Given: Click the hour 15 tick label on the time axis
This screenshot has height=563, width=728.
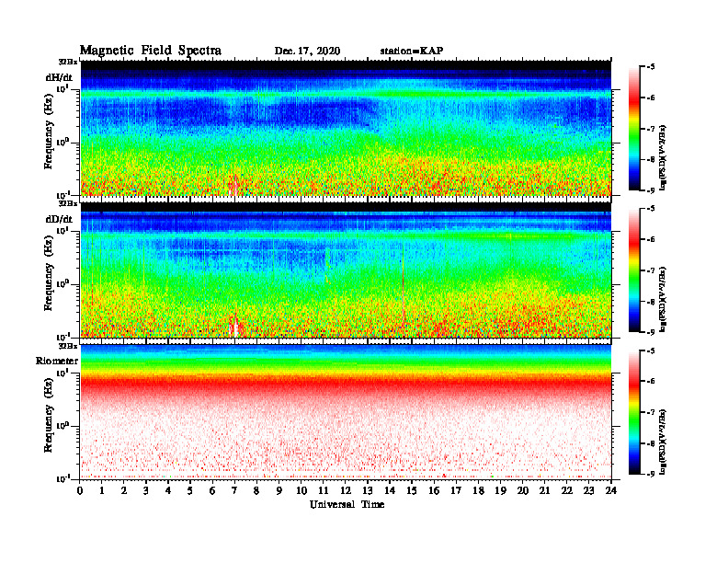Looking at the screenshot, I should (412, 491).
